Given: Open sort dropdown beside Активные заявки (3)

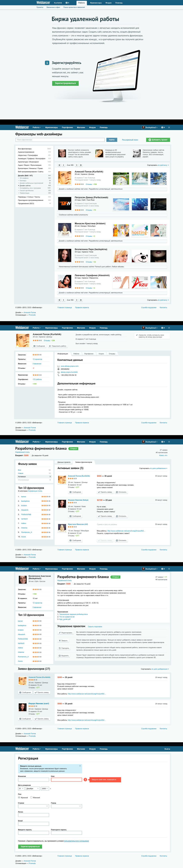Looking at the screenshot, I should 159,468.
